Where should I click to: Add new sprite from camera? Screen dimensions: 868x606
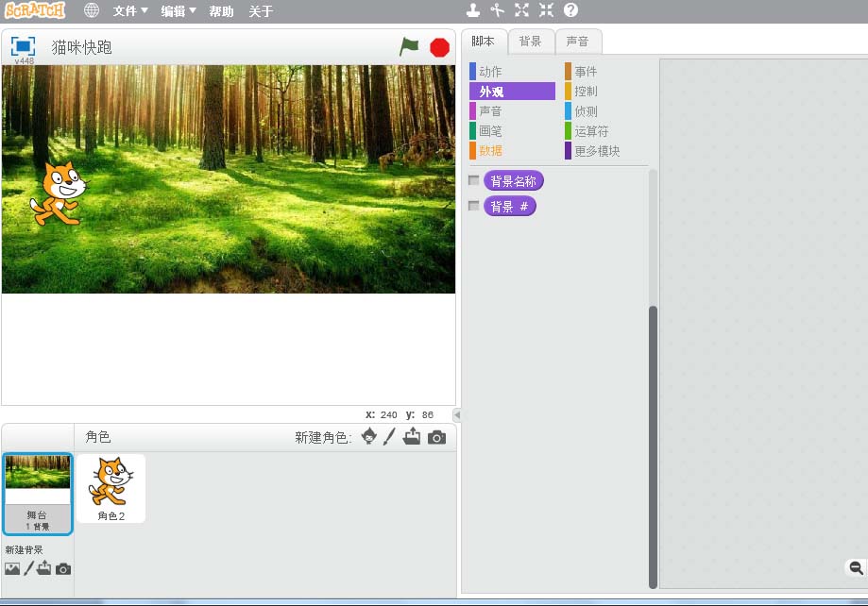436,437
